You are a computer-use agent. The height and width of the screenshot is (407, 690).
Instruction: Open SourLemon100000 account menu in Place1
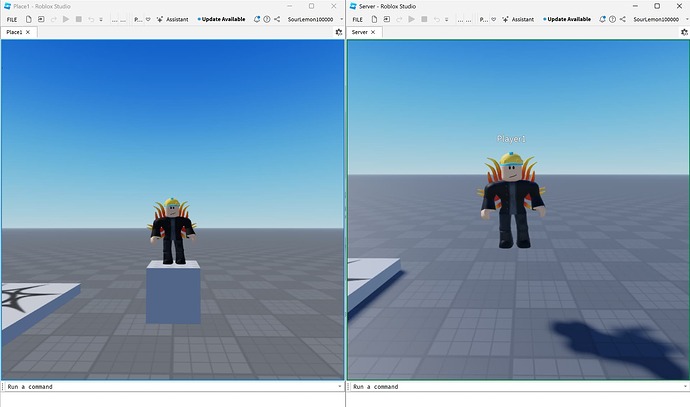pos(315,19)
